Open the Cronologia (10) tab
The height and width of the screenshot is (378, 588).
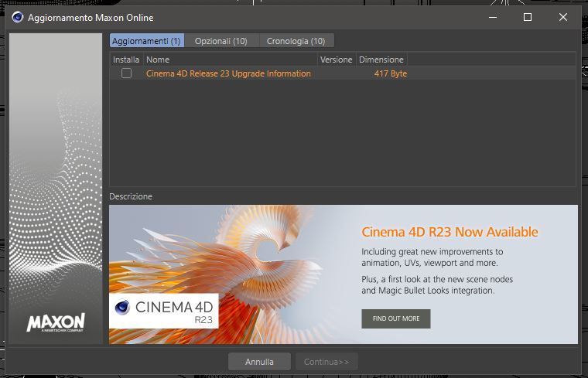tap(296, 41)
